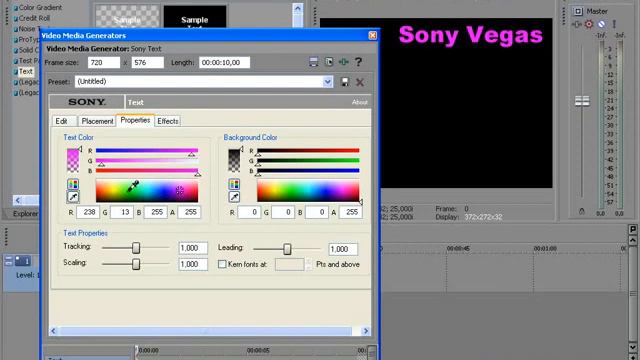Switch Text Color RGB/HSL color mode

pos(73,184)
